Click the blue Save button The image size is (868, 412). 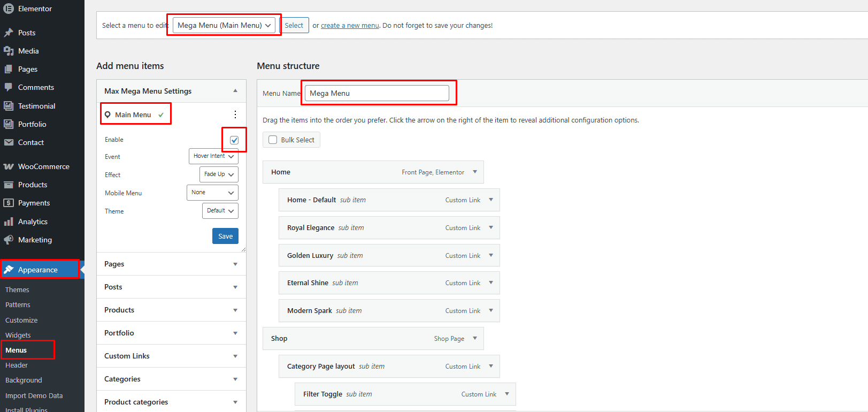pyautogui.click(x=225, y=236)
